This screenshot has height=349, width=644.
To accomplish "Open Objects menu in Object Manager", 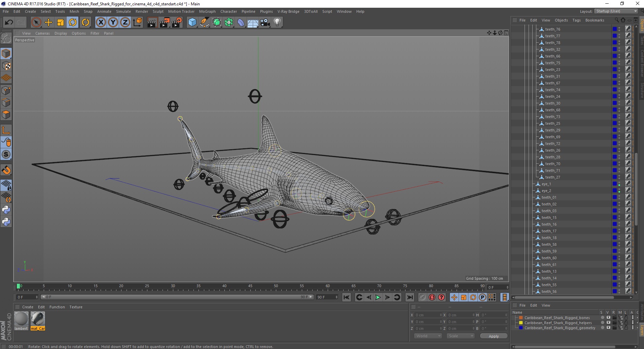I will 561,20.
